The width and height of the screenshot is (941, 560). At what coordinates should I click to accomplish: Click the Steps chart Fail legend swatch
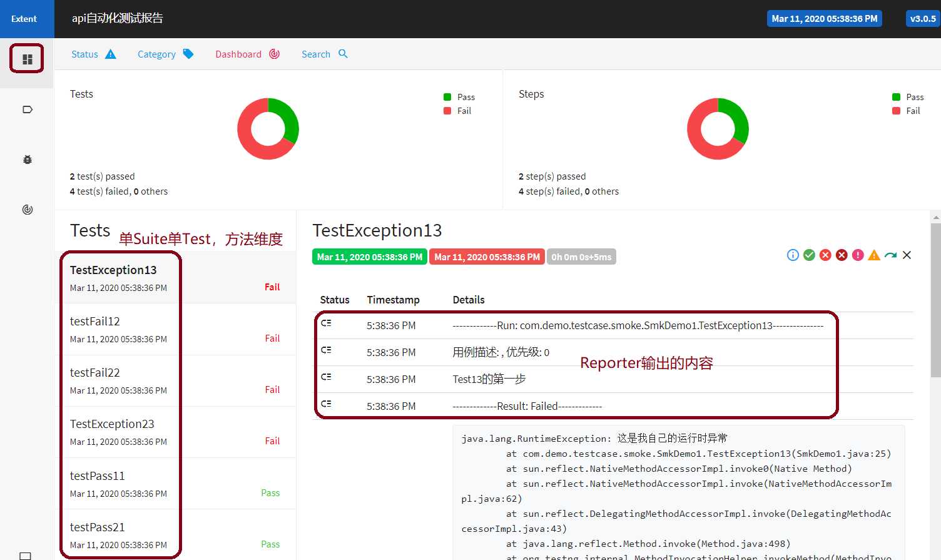(896, 111)
